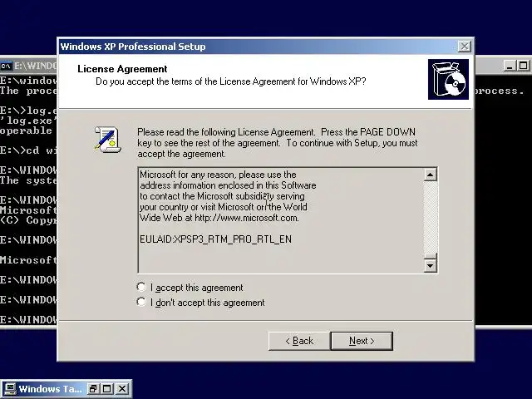Click the license text scroll up arrow
532x399 pixels.
click(431, 175)
